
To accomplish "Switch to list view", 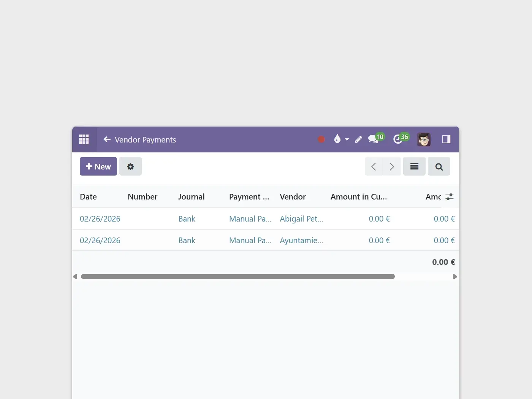I will 414,166.
